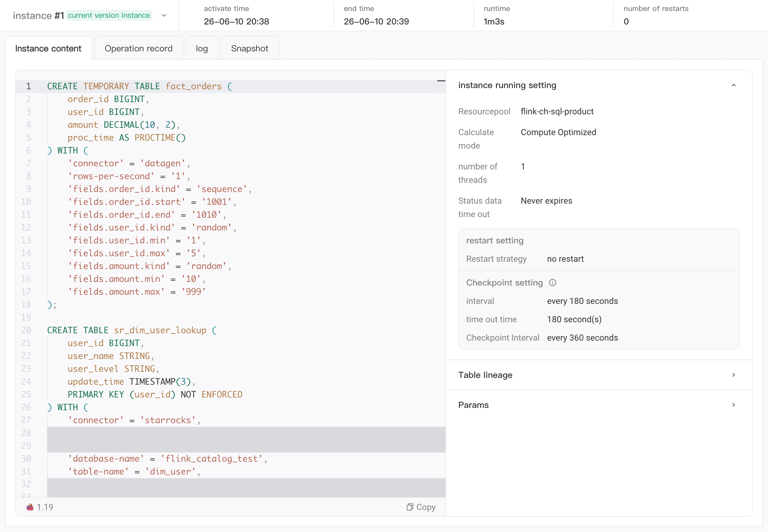This screenshot has width=768, height=532.
Task: Click resource pool value flink-ch-sql-product
Action: point(557,111)
